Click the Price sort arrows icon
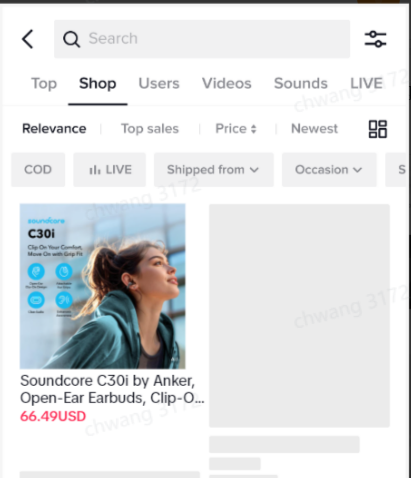Image resolution: width=411 pixels, height=478 pixels. coord(254,129)
